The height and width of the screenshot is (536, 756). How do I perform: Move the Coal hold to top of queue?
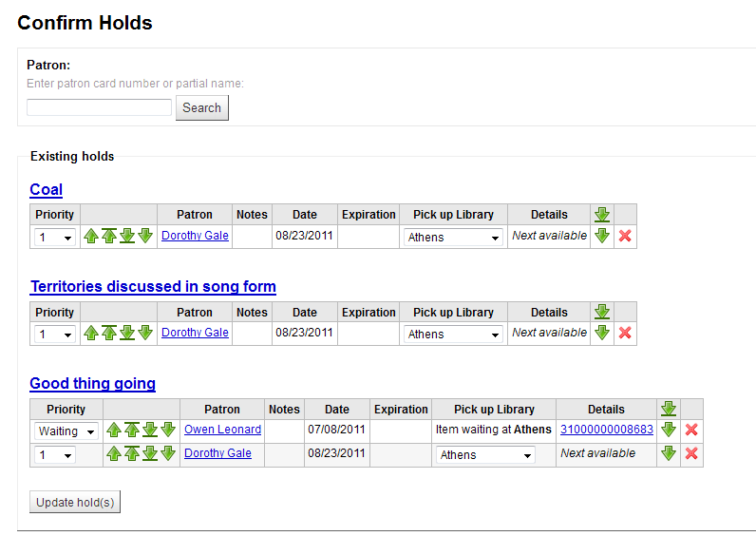[109, 236]
